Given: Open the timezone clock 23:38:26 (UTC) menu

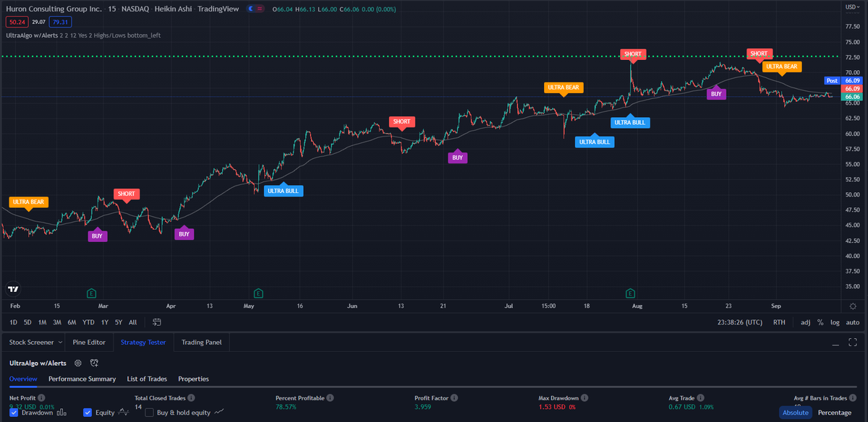Looking at the screenshot, I should tap(741, 322).
